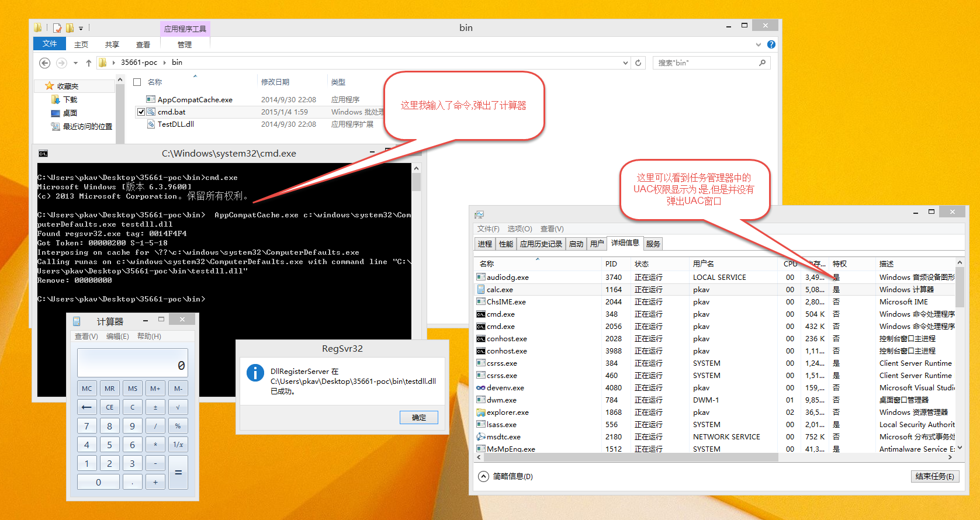Click the up-one-level arrow in Explorer
The height and width of the screenshot is (520, 980).
pos(89,63)
